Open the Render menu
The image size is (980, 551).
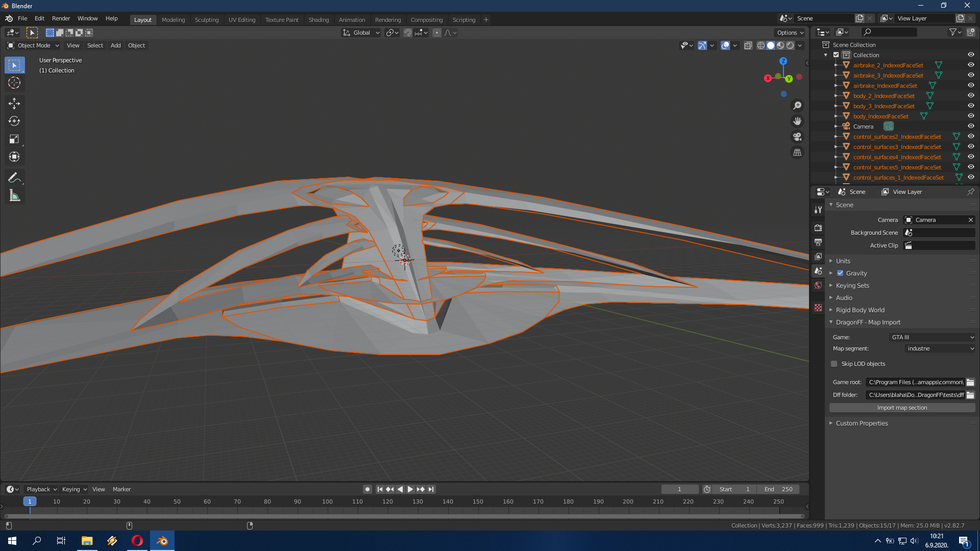click(x=61, y=18)
